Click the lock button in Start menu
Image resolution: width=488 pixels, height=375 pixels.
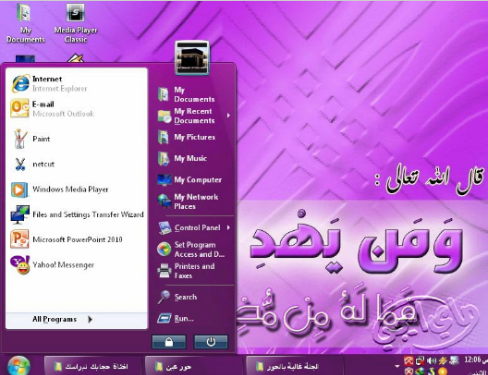[169, 342]
